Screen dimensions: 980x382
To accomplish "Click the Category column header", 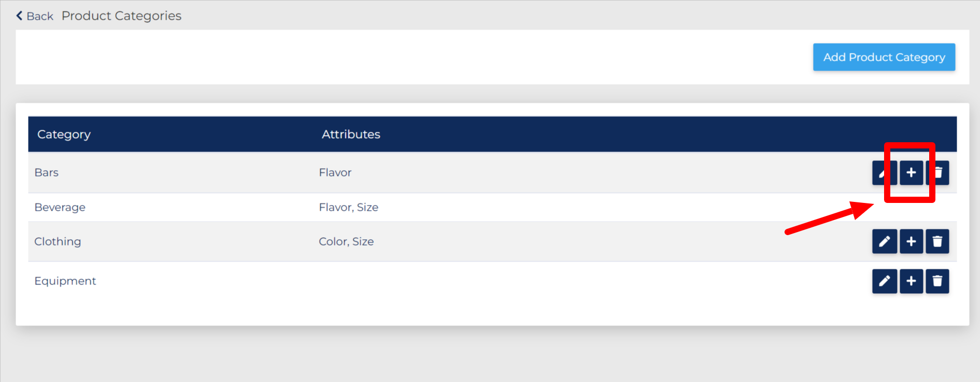I will tap(64, 134).
